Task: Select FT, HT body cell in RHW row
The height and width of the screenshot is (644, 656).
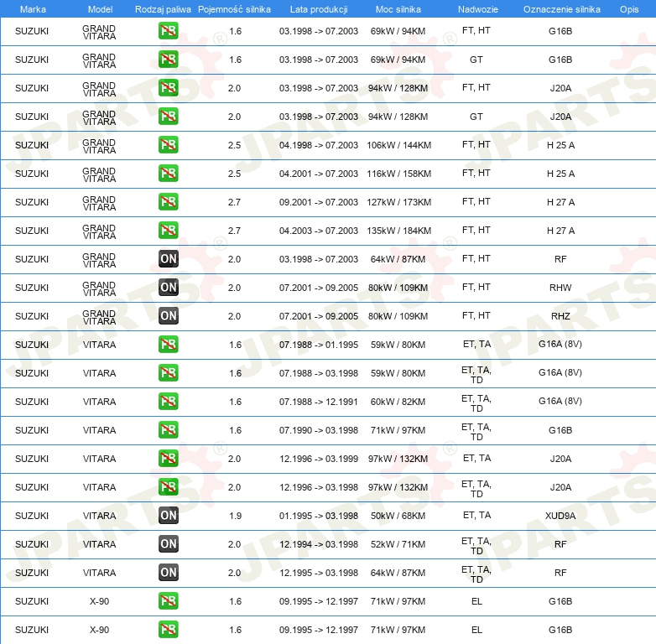Action: (476, 287)
